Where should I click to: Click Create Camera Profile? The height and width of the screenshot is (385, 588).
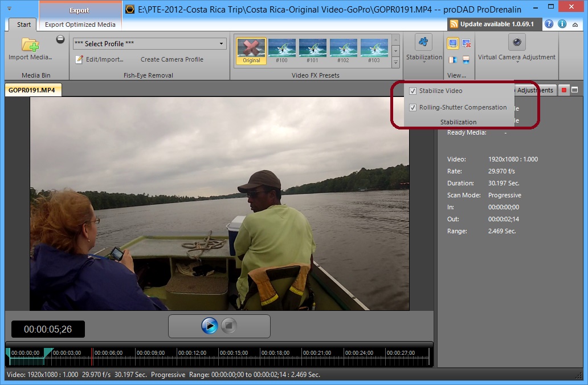pos(171,59)
